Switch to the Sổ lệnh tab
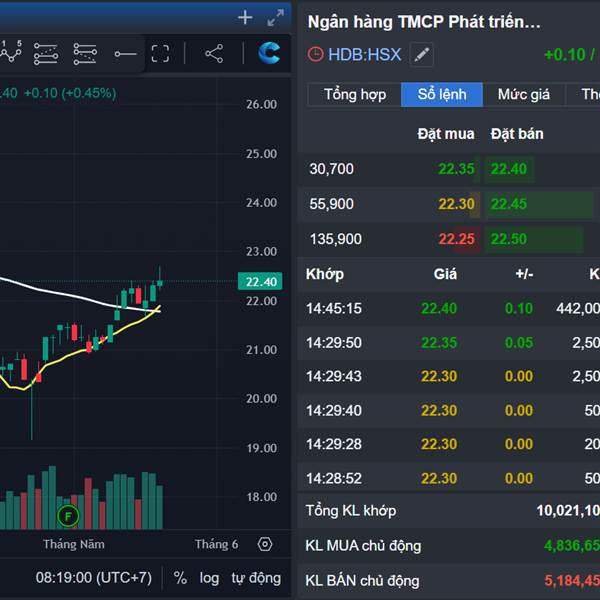 442,95
